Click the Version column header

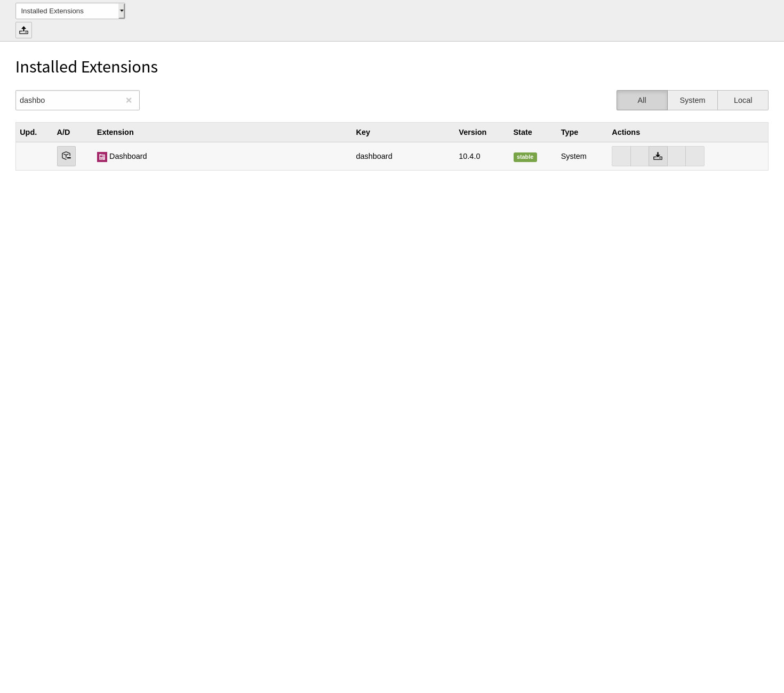pyautogui.click(x=473, y=132)
